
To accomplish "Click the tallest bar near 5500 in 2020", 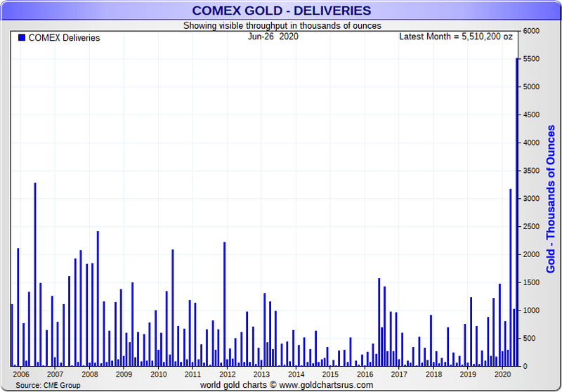I will [x=517, y=212].
